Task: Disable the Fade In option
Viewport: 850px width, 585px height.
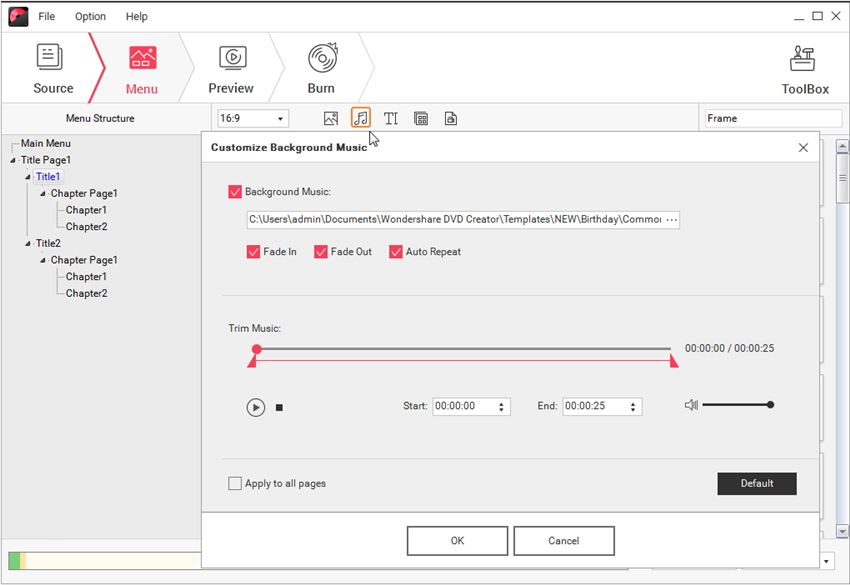Action: click(254, 252)
